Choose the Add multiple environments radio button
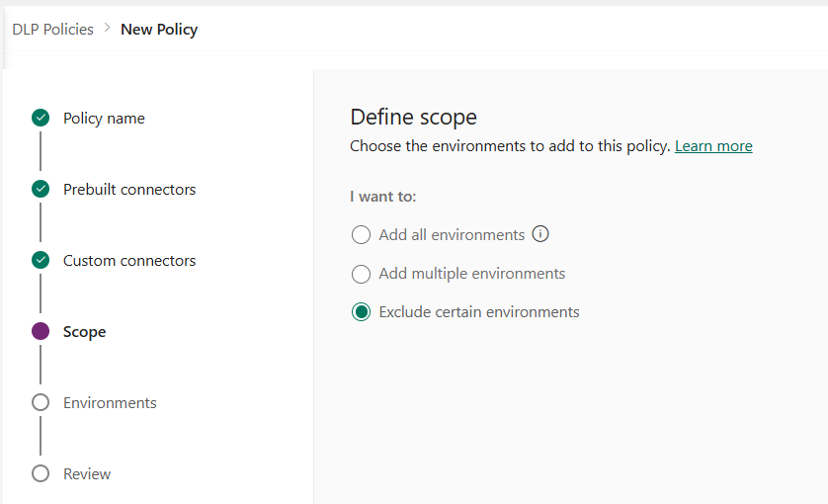The width and height of the screenshot is (828, 504). point(362,274)
